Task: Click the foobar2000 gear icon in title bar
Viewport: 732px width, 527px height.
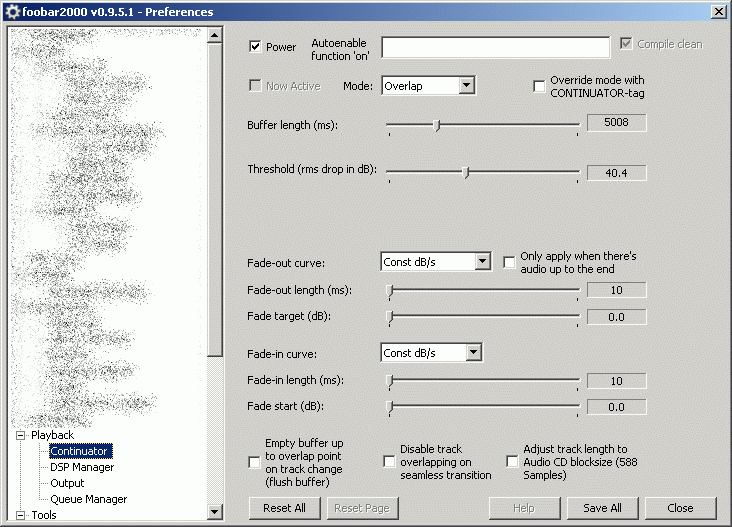Action: (x=13, y=12)
